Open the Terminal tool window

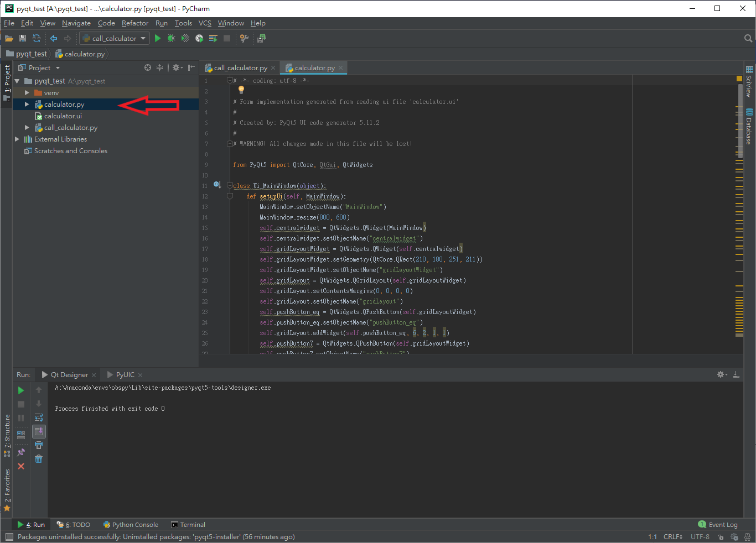(188, 525)
